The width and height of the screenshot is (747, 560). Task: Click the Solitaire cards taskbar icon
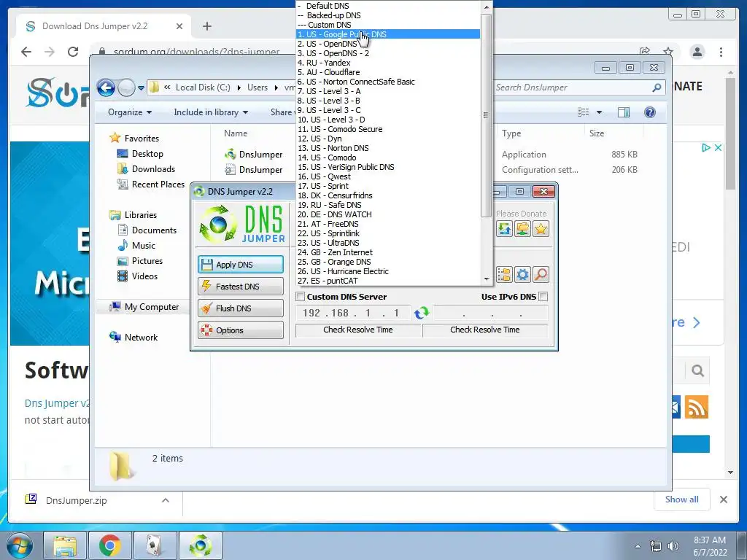[x=155, y=545]
